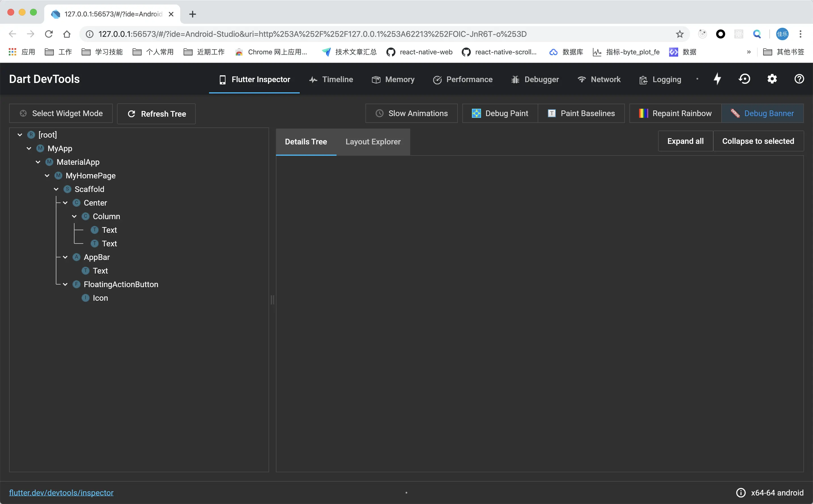813x504 pixels.
Task: Click the hot restart icon
Action: pyautogui.click(x=744, y=79)
